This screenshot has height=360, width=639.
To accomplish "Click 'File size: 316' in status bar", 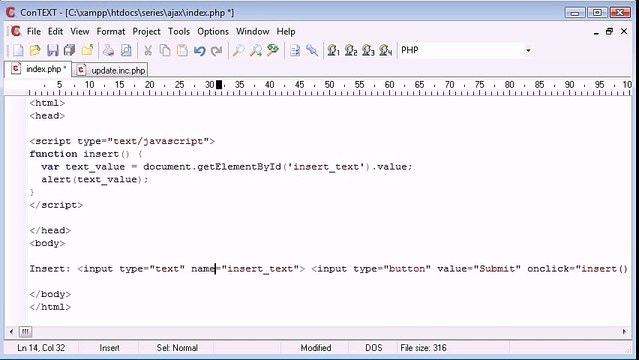I will coord(423,348).
